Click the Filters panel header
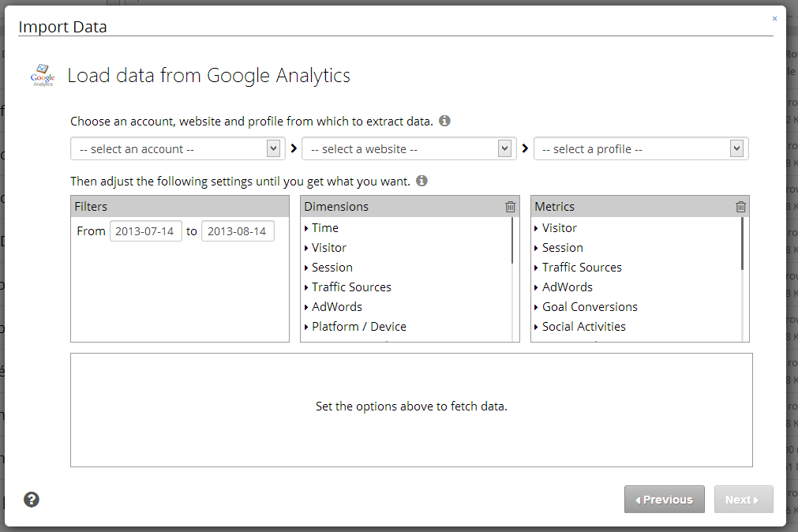 [x=180, y=207]
